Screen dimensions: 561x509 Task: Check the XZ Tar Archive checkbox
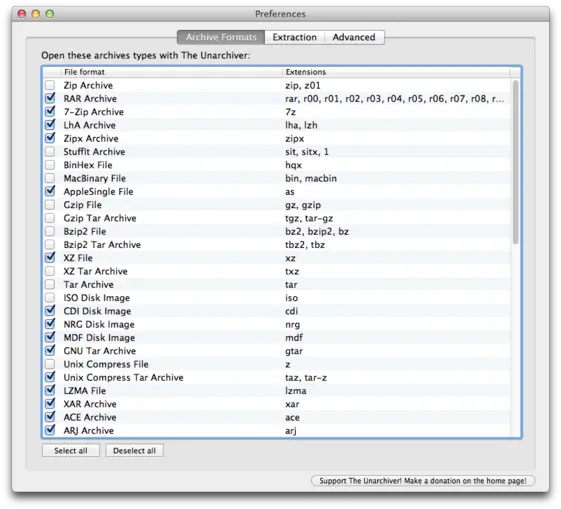tap(50, 271)
